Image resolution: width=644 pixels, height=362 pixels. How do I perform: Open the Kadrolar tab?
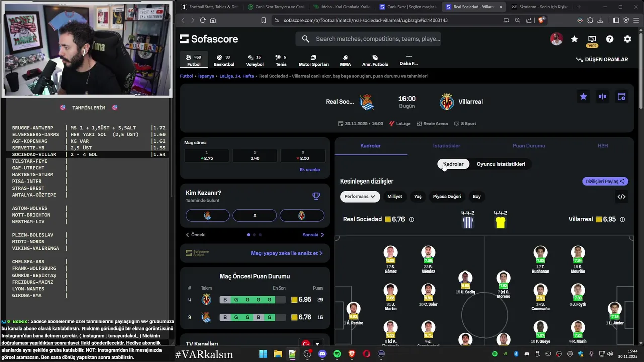371,146
